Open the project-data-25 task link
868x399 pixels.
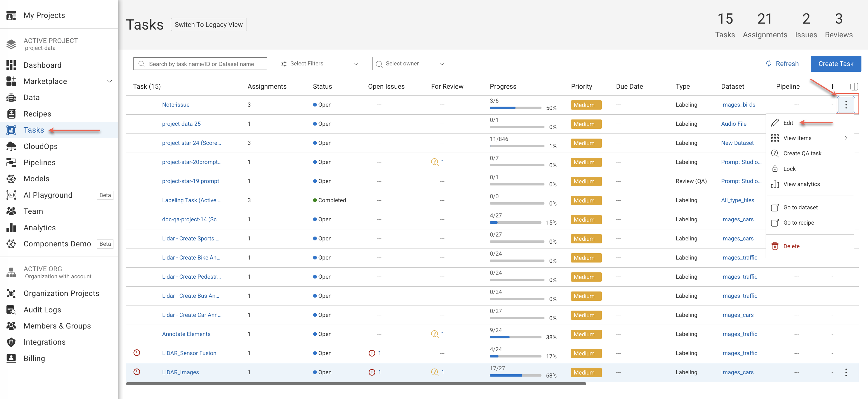click(x=181, y=124)
